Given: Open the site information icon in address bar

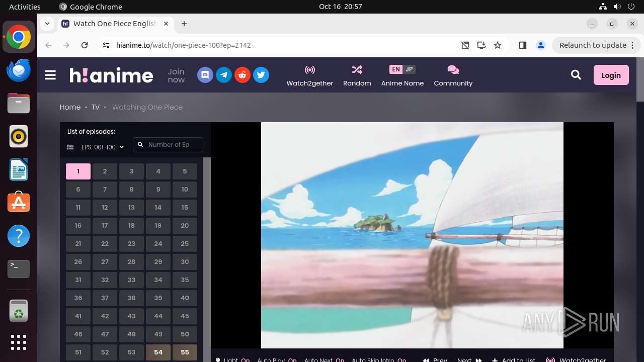Looking at the screenshot, I should pos(106,45).
